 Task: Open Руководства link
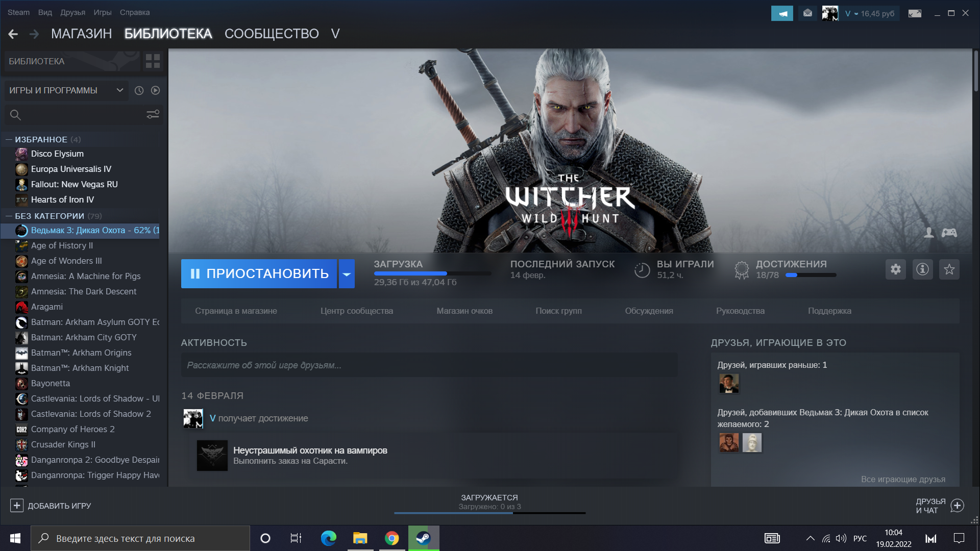coord(740,311)
